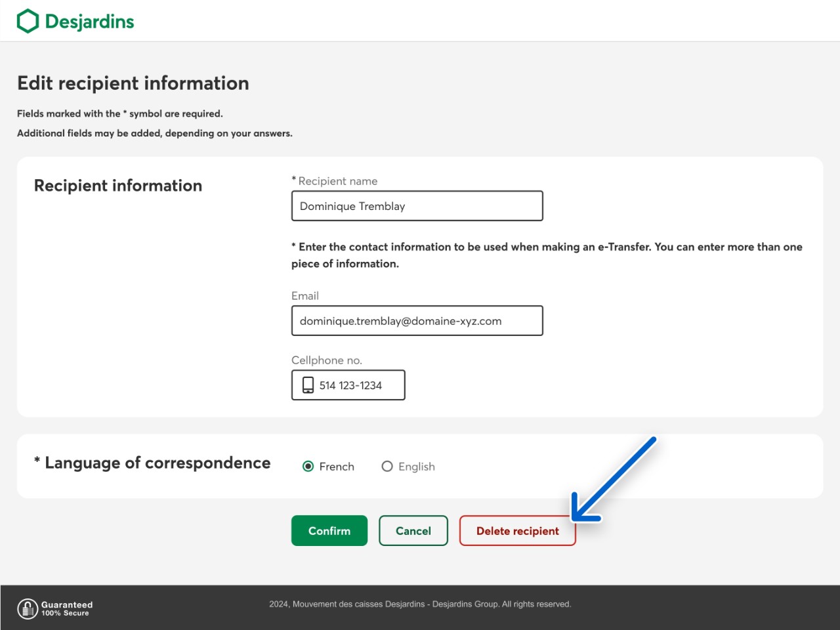Select English radio button
This screenshot has width=840, height=630.
coord(387,467)
